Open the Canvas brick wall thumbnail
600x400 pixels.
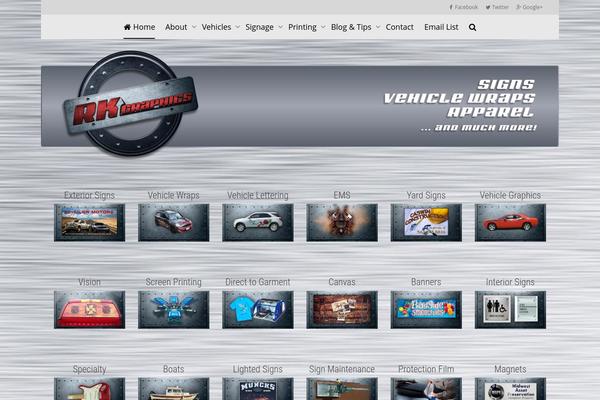(342, 310)
